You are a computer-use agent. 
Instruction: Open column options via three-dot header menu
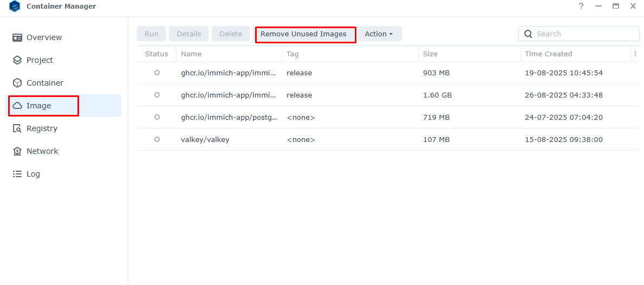[635, 54]
